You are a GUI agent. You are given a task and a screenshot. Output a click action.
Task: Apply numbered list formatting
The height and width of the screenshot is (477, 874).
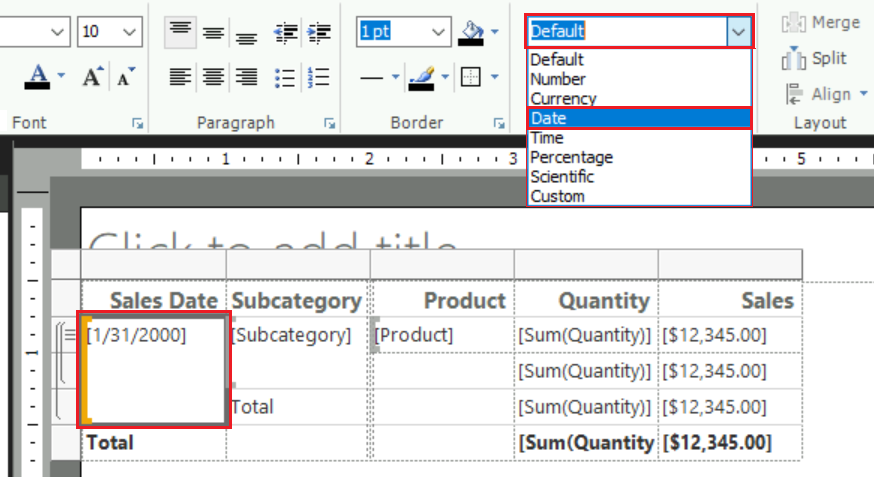319,76
